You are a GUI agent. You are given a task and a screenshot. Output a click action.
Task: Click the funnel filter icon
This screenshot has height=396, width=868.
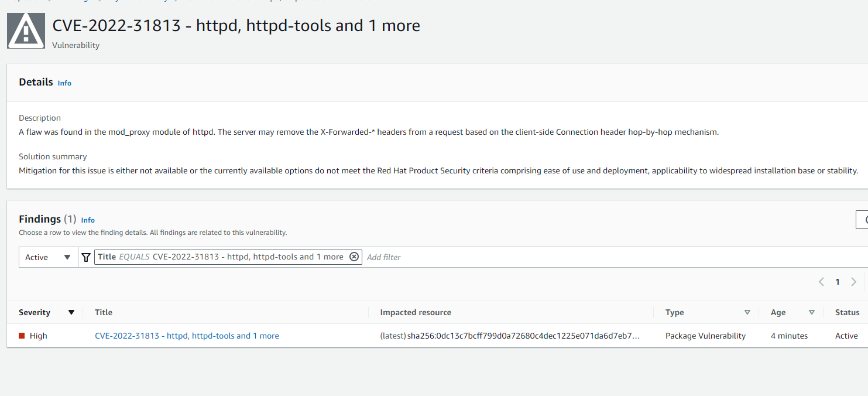(86, 257)
